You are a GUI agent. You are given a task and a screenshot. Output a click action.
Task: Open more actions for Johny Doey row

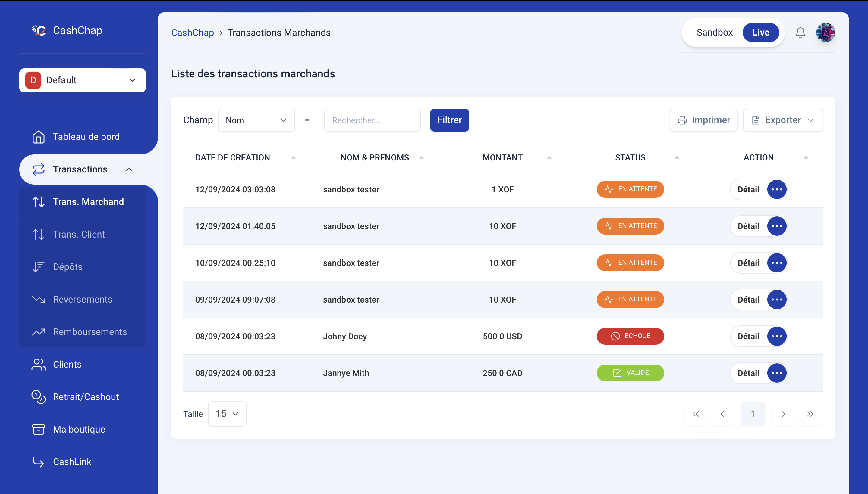coord(777,336)
